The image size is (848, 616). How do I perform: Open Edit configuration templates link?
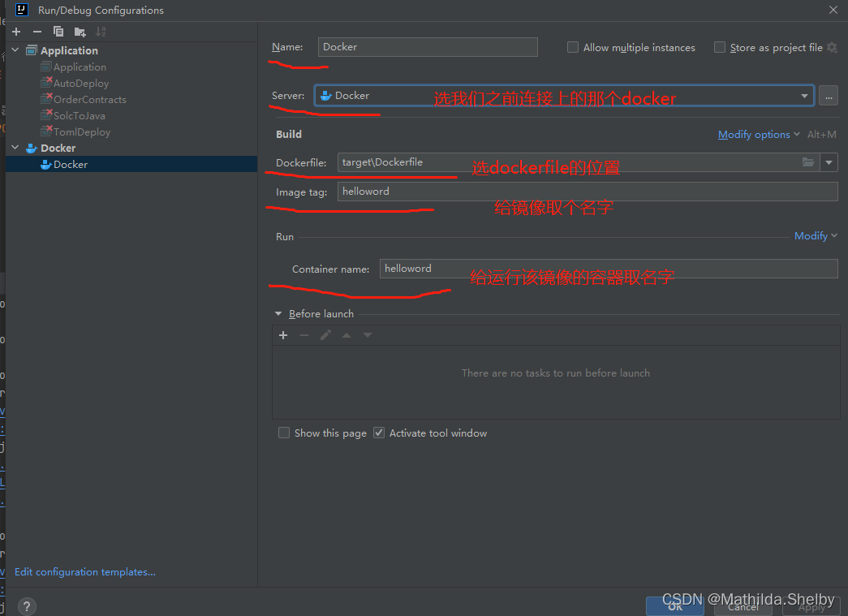(x=85, y=571)
